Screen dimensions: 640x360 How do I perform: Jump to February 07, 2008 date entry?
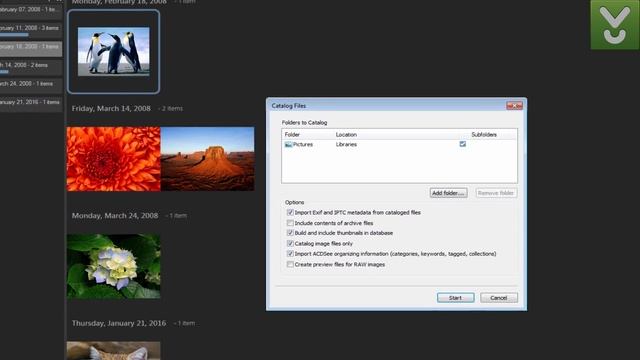[x=31, y=11]
